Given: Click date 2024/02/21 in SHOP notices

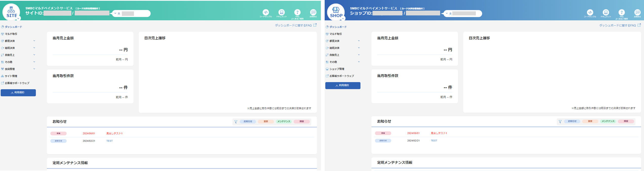Looking at the screenshot, I should (413, 141).
